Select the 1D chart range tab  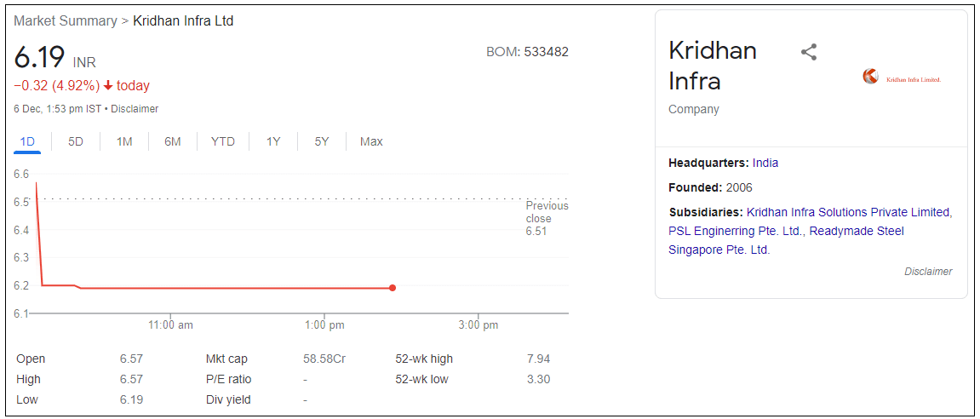point(27,141)
